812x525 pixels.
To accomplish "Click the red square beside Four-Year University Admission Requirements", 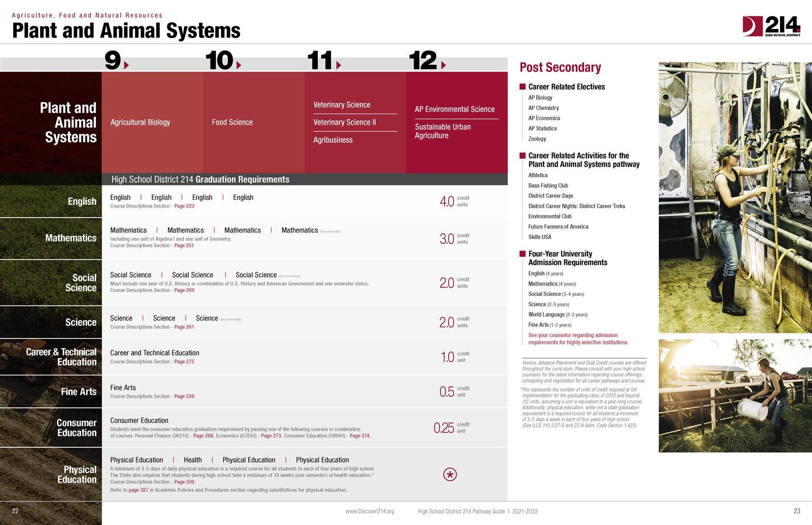I will (523, 254).
